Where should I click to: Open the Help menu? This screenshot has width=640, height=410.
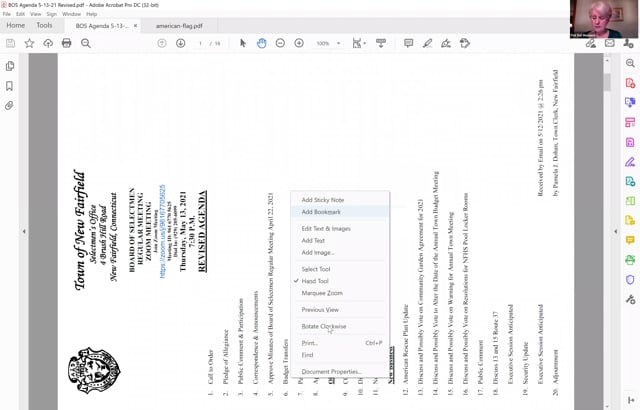[91, 14]
